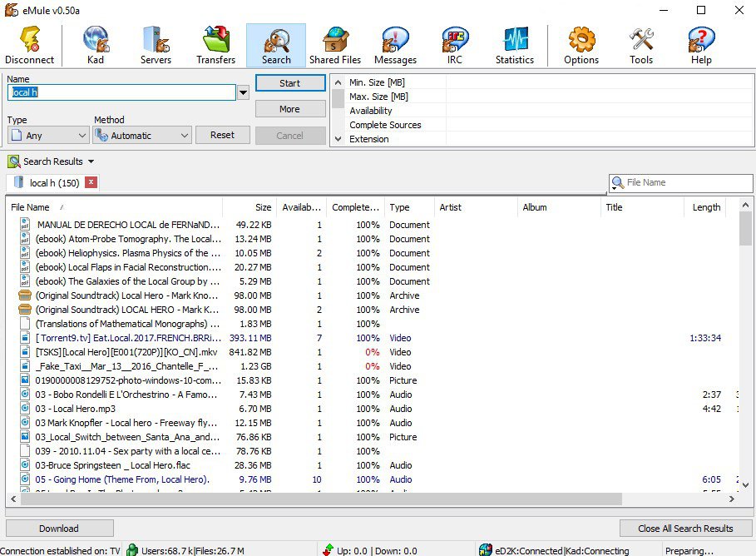This screenshot has width=756, height=556.
Task: Click the vertical scrollbar thumb of results
Action: pos(745,229)
